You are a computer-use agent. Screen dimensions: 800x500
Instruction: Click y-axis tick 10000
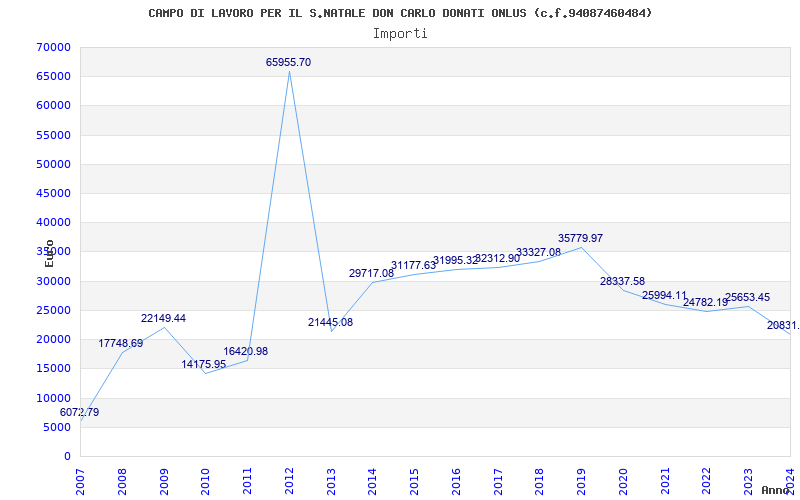point(54,398)
